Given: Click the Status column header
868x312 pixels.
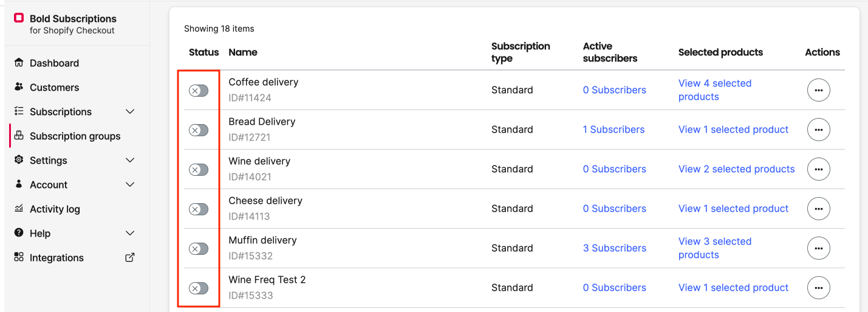Looking at the screenshot, I should tap(203, 52).
